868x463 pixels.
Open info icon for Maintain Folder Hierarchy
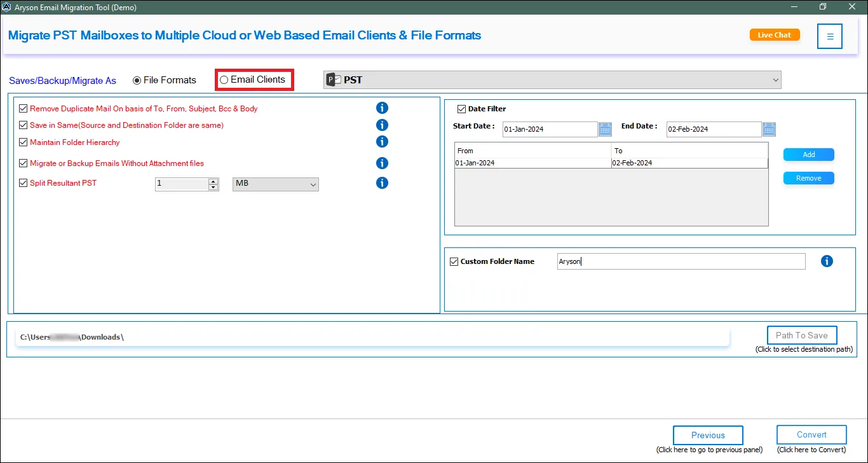(x=382, y=142)
